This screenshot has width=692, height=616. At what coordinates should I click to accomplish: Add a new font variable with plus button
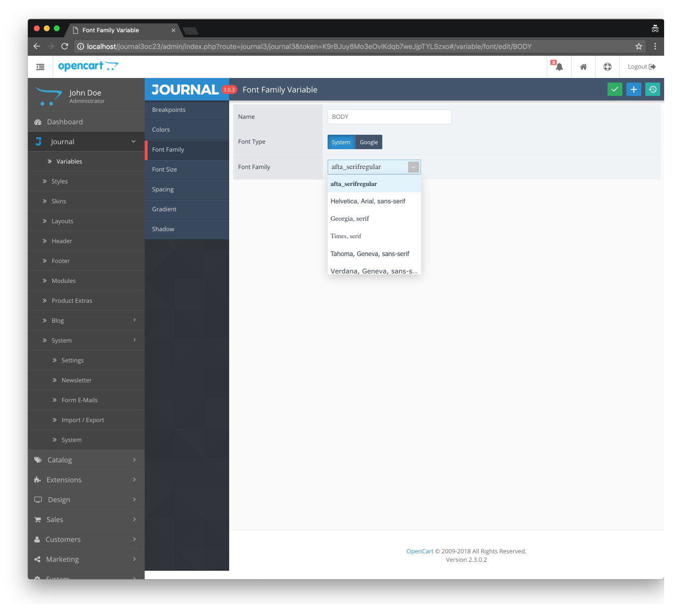pyautogui.click(x=634, y=89)
